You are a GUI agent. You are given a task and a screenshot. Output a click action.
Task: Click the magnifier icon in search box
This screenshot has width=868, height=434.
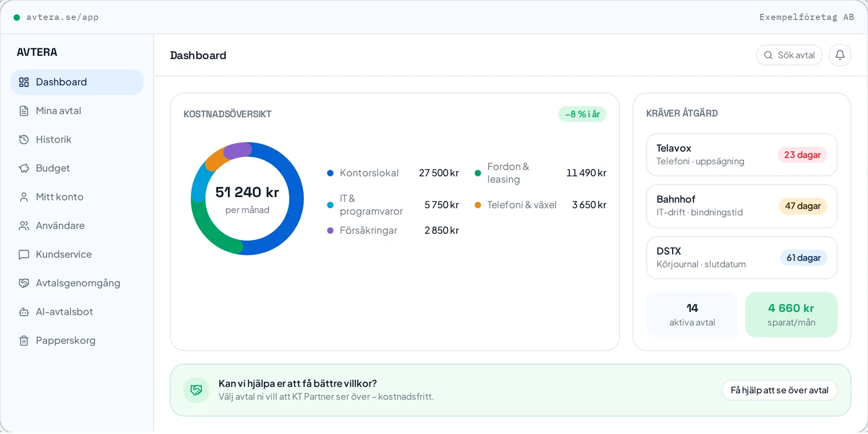point(768,55)
